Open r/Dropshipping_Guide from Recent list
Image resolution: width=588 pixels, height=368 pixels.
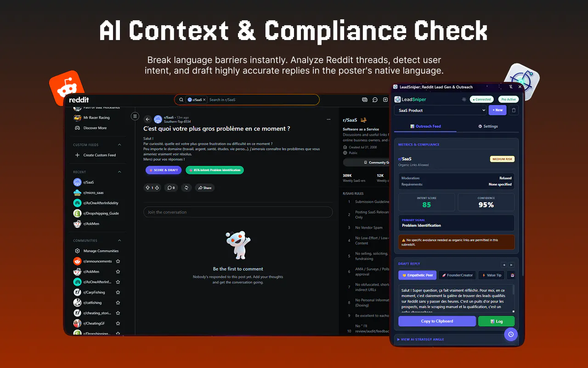tap(96, 213)
